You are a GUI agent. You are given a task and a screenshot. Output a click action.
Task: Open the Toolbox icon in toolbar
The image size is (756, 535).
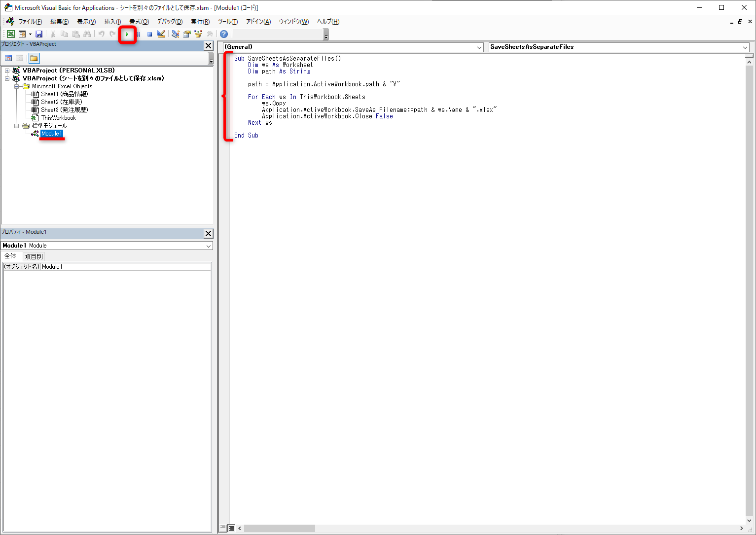(x=210, y=34)
